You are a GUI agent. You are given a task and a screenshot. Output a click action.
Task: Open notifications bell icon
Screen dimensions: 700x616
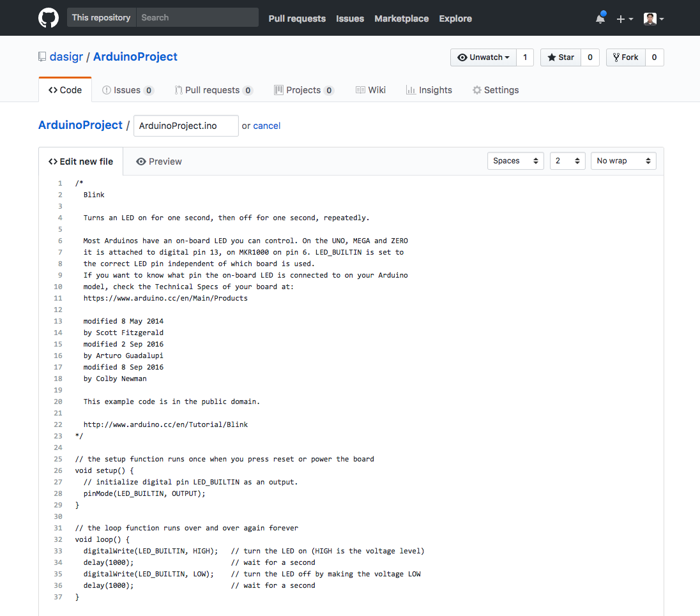pyautogui.click(x=600, y=19)
